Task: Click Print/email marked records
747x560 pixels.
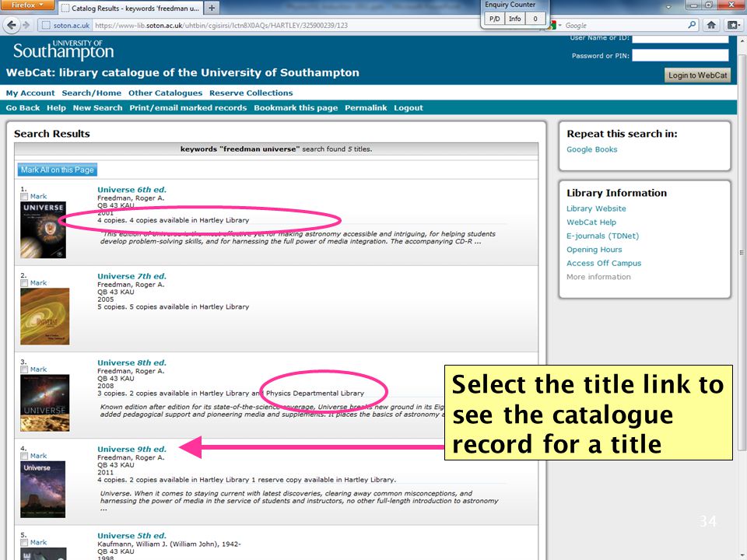Action: (x=188, y=107)
